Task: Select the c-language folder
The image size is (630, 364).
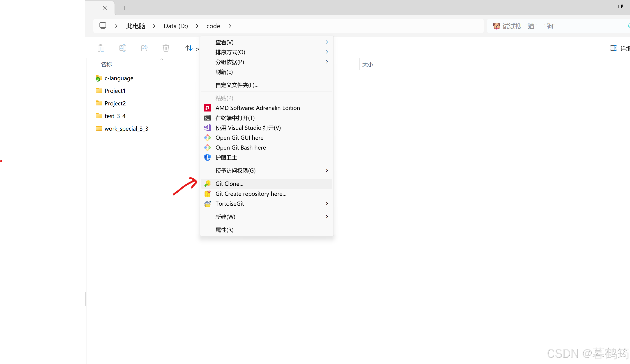Action: tap(119, 78)
